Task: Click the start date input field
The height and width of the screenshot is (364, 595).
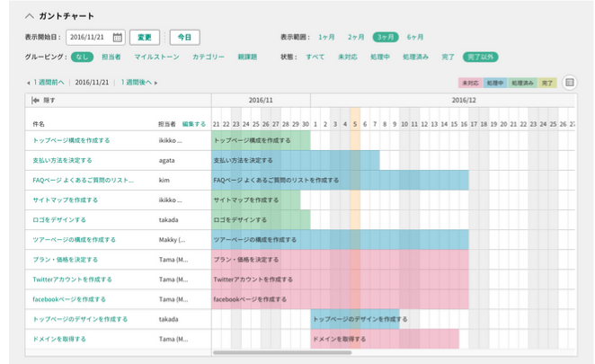Action: [90, 38]
